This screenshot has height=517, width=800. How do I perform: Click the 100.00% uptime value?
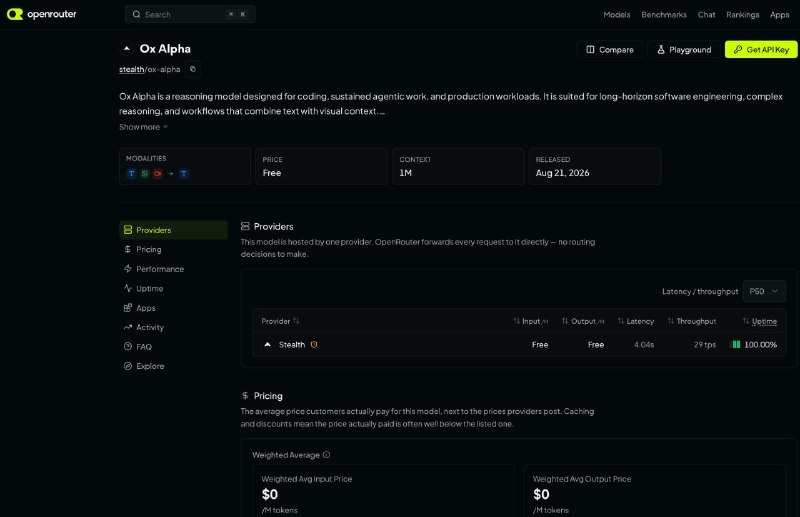(761, 344)
